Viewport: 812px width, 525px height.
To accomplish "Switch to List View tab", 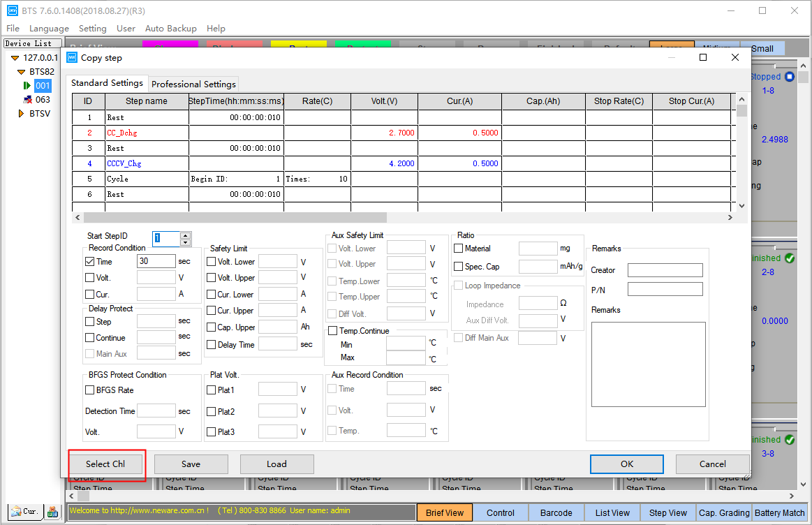I will point(612,512).
